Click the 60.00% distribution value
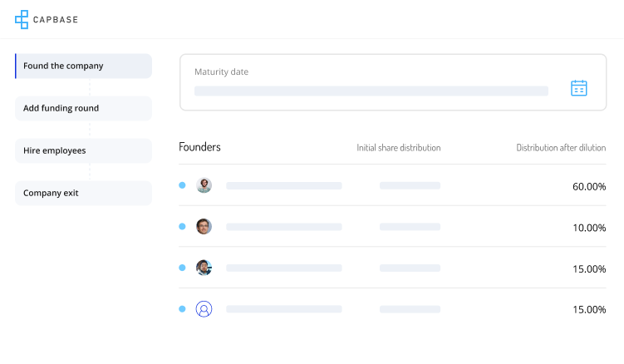The width and height of the screenshot is (624, 364). tap(588, 186)
